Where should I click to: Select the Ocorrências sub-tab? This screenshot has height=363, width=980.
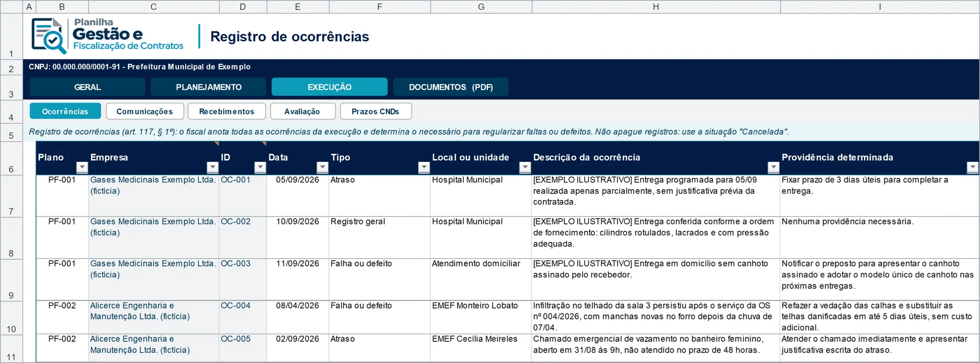tap(65, 111)
